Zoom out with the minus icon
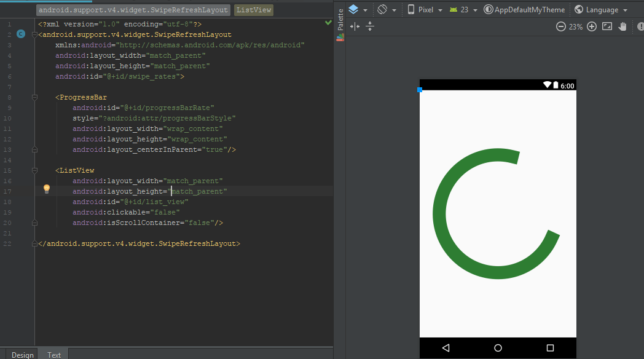 coord(560,26)
